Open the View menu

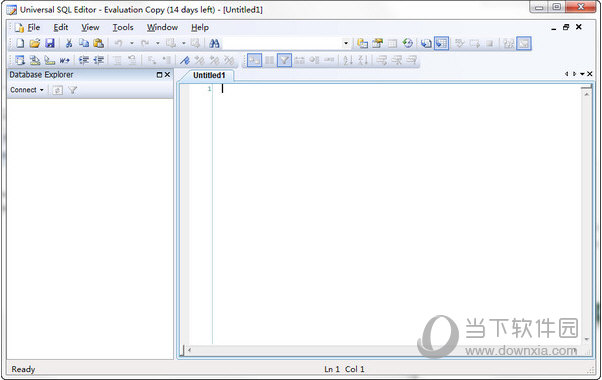pyautogui.click(x=90, y=27)
